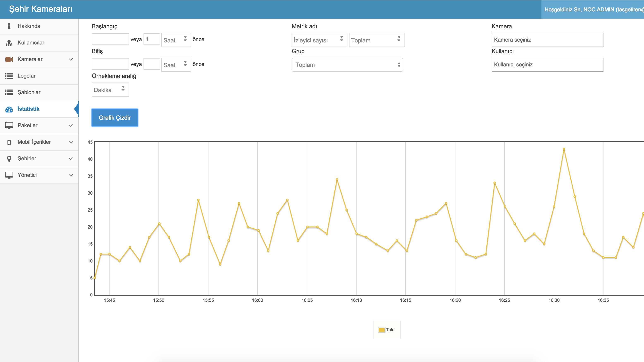
Task: Click the Şehirler map pin icon
Action: point(9,159)
